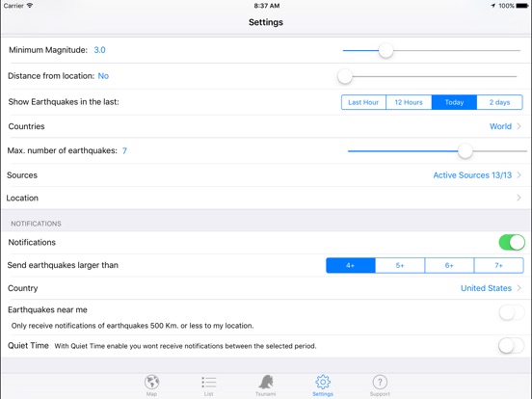Open the Location settings row
Viewport: 532px width, 399px height.
pos(266,198)
